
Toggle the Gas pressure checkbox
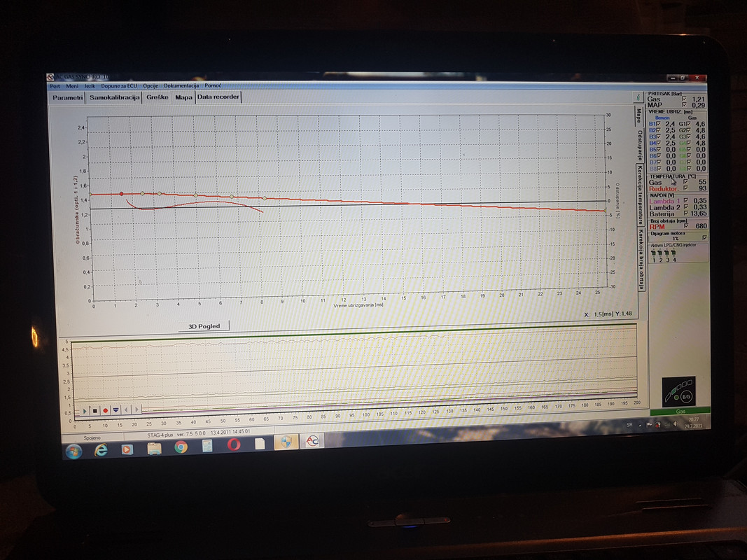(x=685, y=99)
